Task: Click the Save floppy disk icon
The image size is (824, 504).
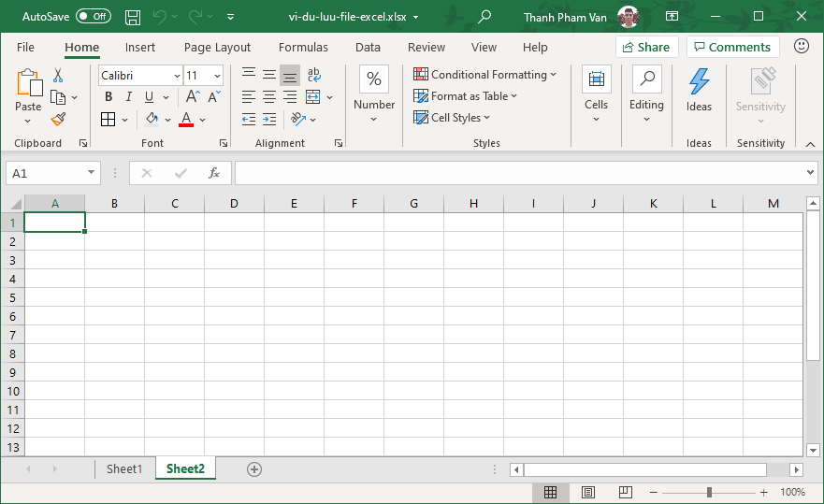Action: click(x=133, y=17)
